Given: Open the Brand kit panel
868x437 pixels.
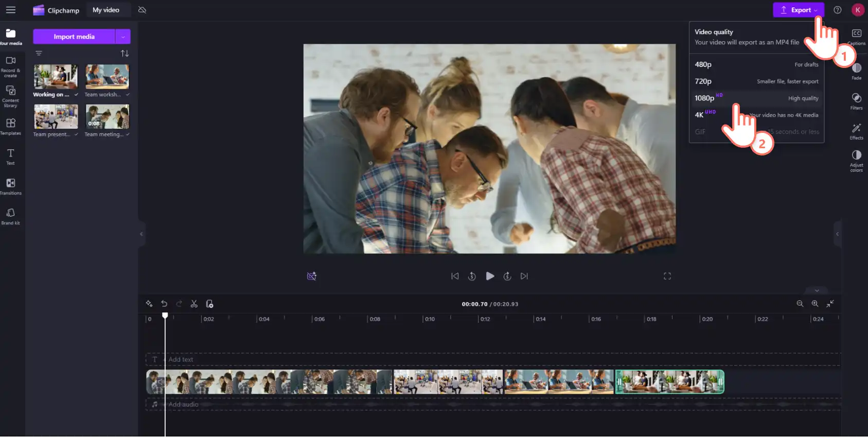Looking at the screenshot, I should pyautogui.click(x=10, y=216).
